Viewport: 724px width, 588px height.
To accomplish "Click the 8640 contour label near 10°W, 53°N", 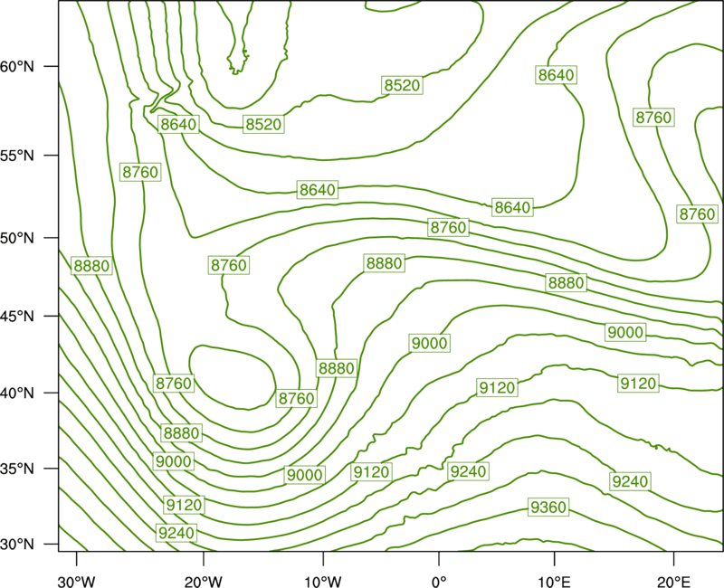I will [x=318, y=190].
